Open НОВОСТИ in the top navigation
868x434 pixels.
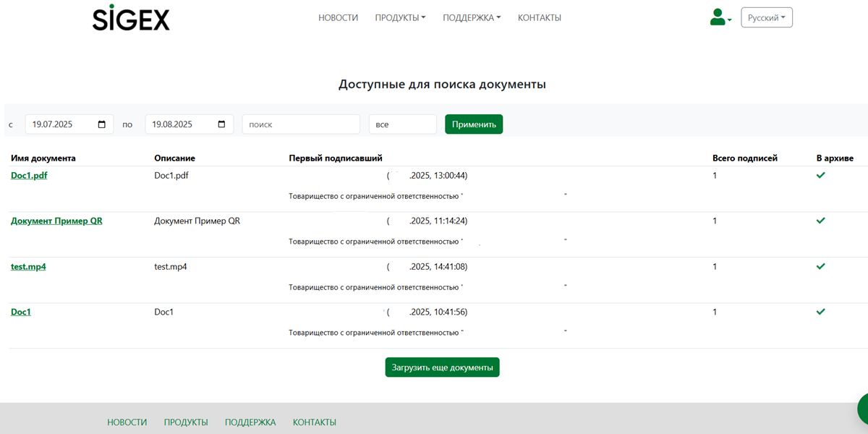point(338,18)
